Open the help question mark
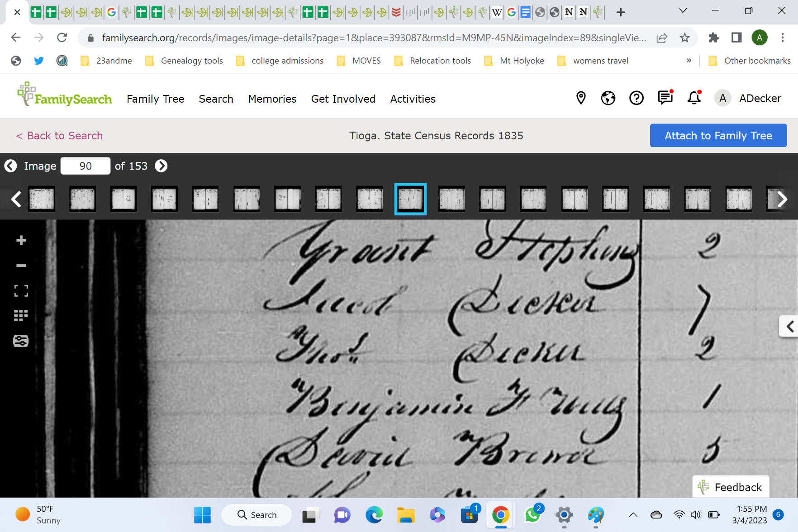 click(636, 98)
